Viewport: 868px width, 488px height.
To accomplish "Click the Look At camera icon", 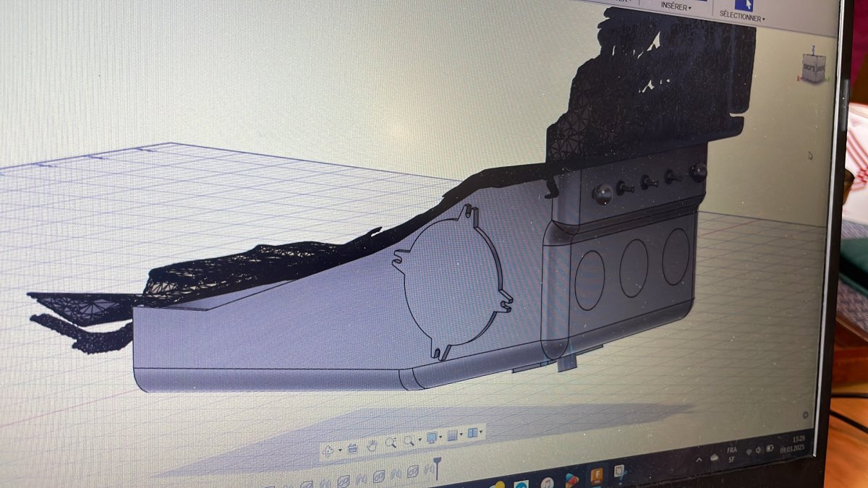I will coord(353,448).
